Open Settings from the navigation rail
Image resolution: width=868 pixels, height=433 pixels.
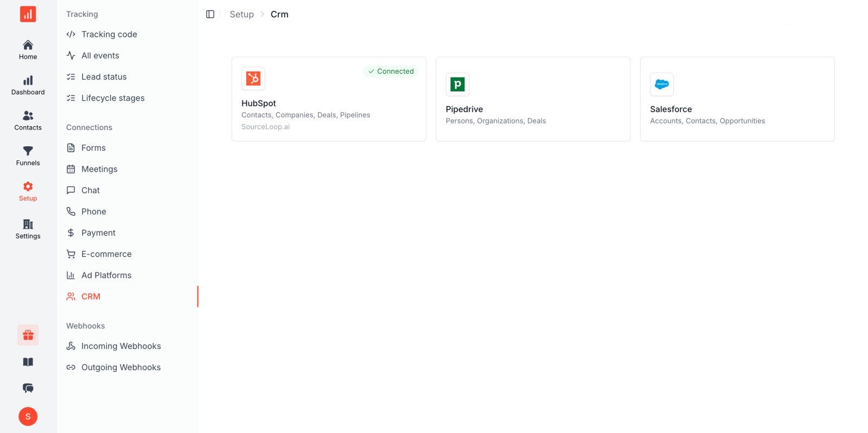28,229
